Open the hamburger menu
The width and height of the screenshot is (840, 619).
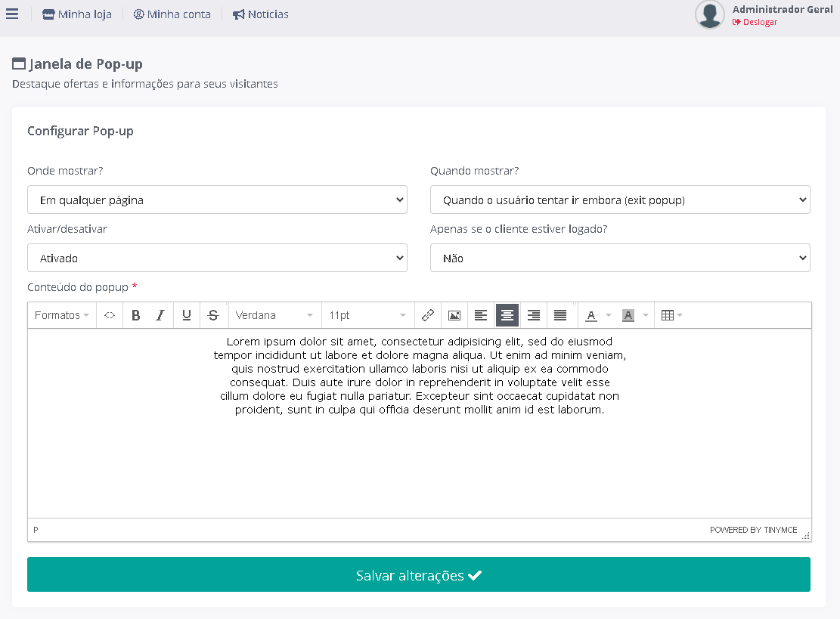pyautogui.click(x=12, y=14)
